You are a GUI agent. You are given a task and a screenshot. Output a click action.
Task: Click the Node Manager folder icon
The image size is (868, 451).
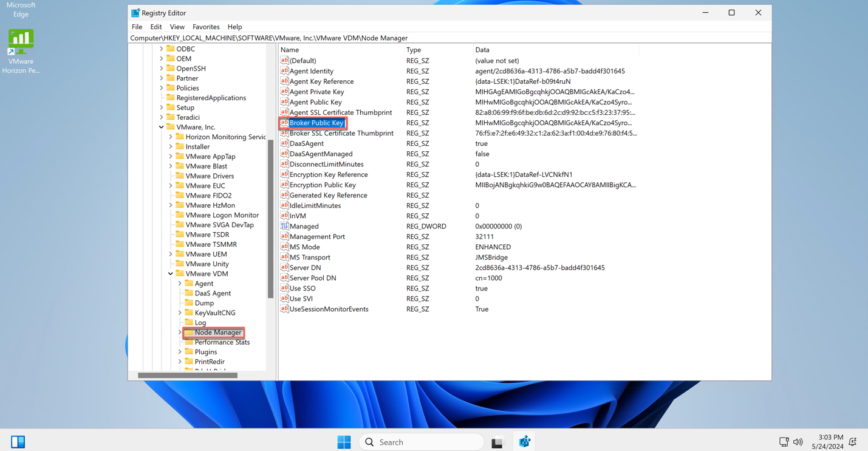(x=189, y=332)
